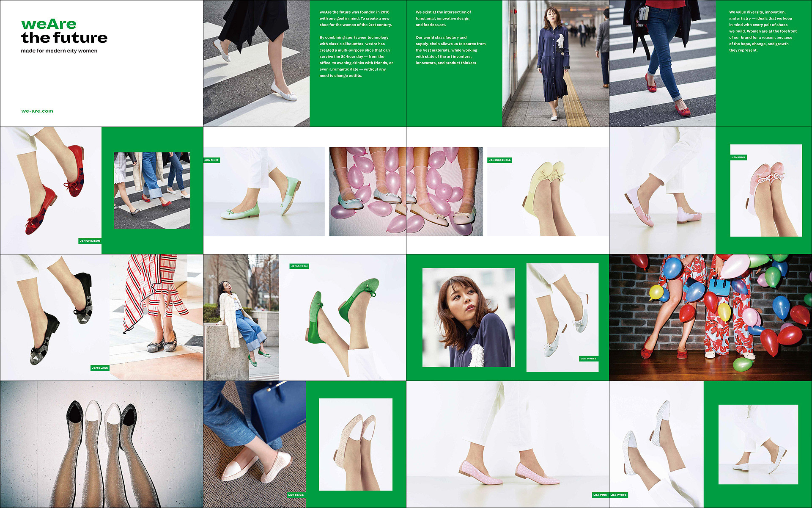Select the black patterned shoes product photo
The width and height of the screenshot is (812, 508).
[55, 317]
